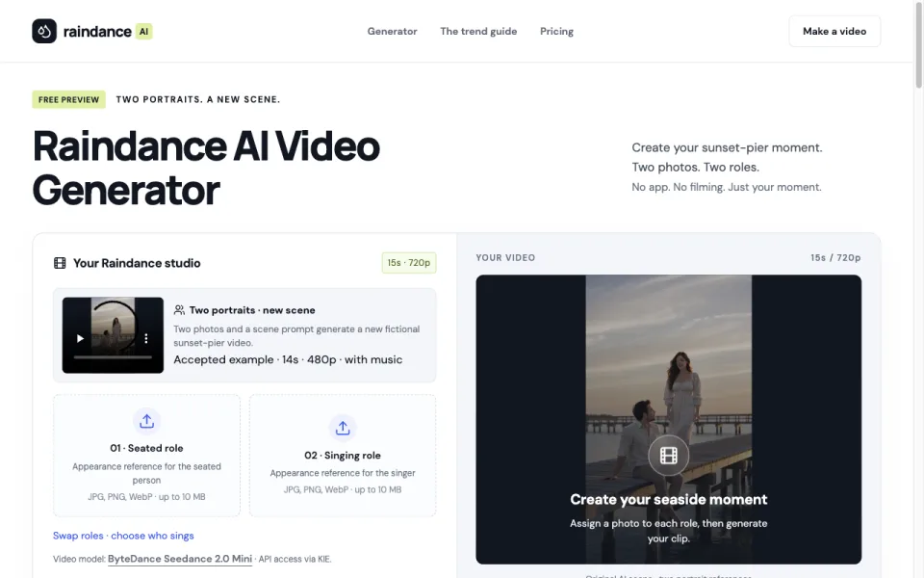Click the two-people icon beside Two portraits
Viewport: 924px width, 578px height.
tap(179, 310)
